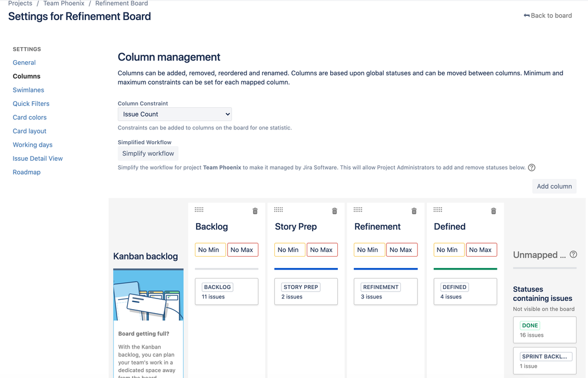
Task: Open help icon beside Unmapped heading
Action: (573, 254)
